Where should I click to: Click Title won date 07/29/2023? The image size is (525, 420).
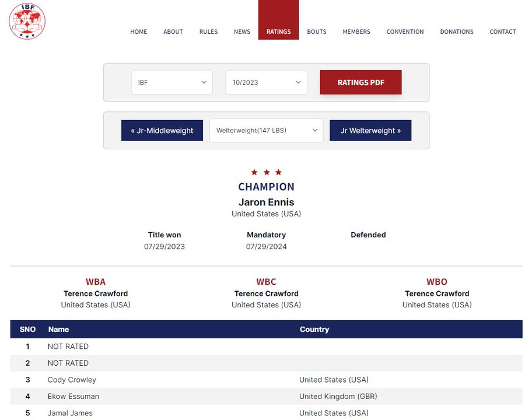(164, 247)
